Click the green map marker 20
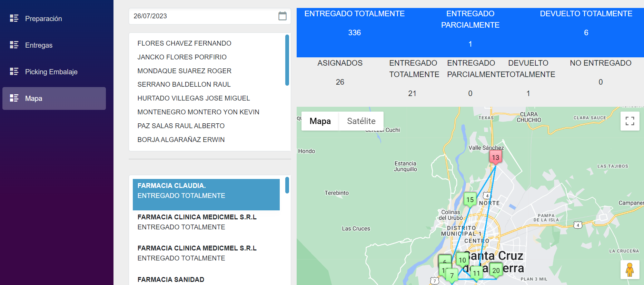This screenshot has height=285, width=644. pos(496,270)
